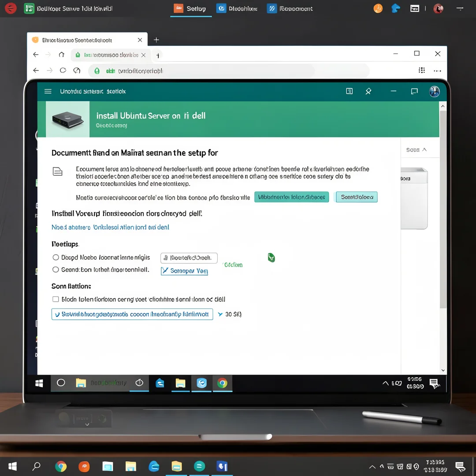This screenshot has width=476, height=476.
Task: Click Start button on the laptop screen taskbar
Action: (x=39, y=383)
